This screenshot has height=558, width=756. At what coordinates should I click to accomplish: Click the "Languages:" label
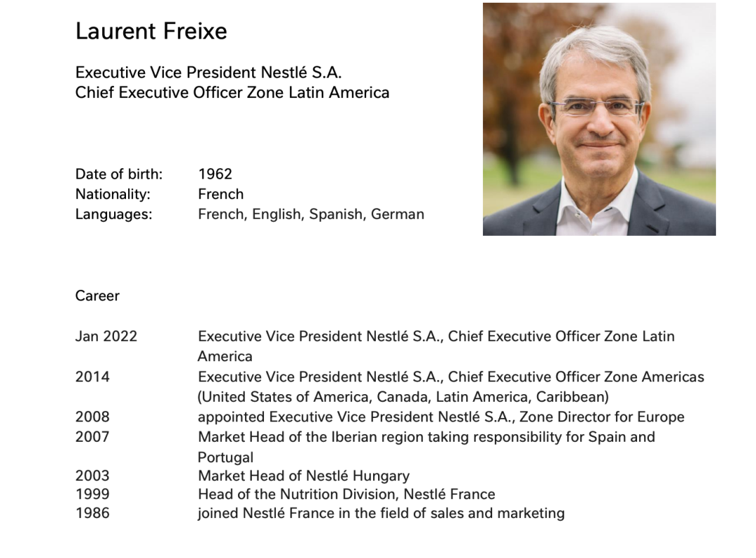113,214
